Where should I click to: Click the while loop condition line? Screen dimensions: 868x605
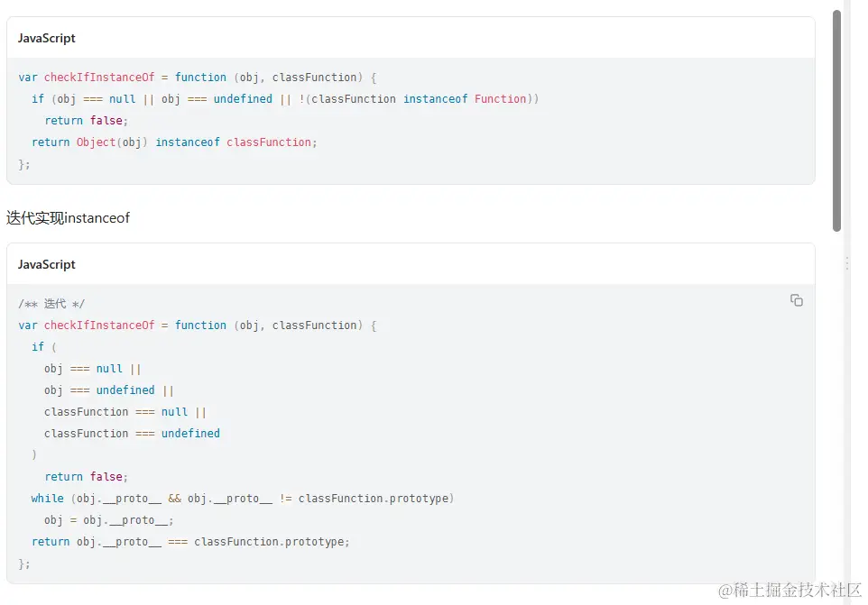(242, 499)
